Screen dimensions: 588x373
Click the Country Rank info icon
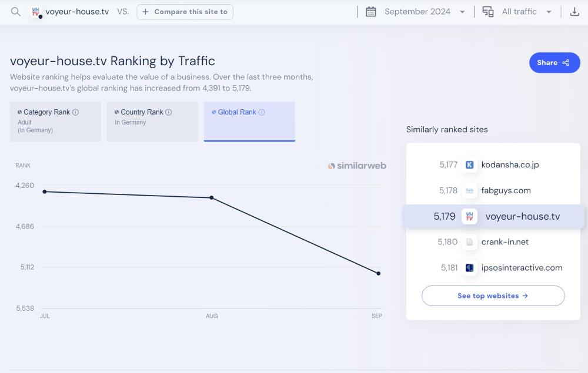click(x=169, y=112)
